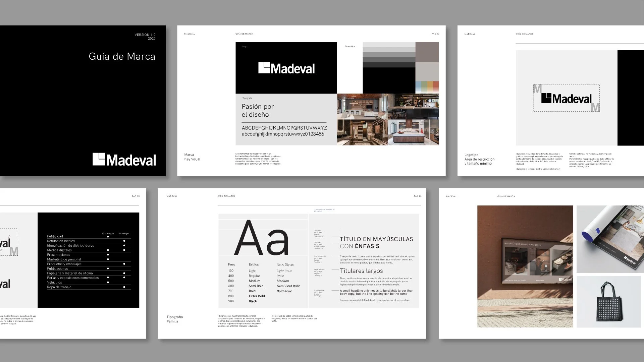Click the "Tipografía Familia" section label

click(x=175, y=319)
